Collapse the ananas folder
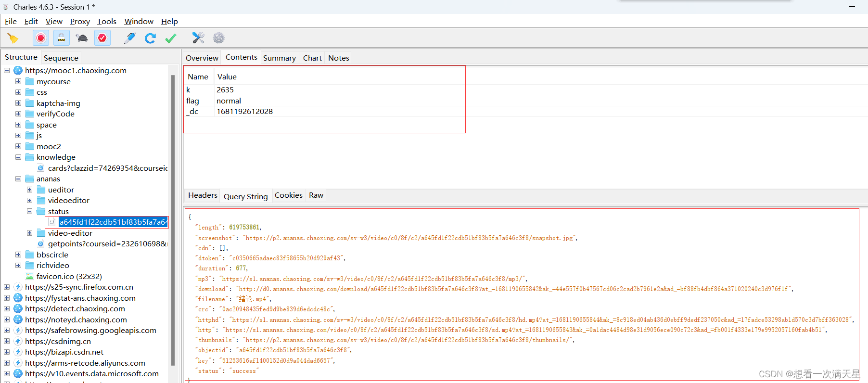 pos(18,179)
